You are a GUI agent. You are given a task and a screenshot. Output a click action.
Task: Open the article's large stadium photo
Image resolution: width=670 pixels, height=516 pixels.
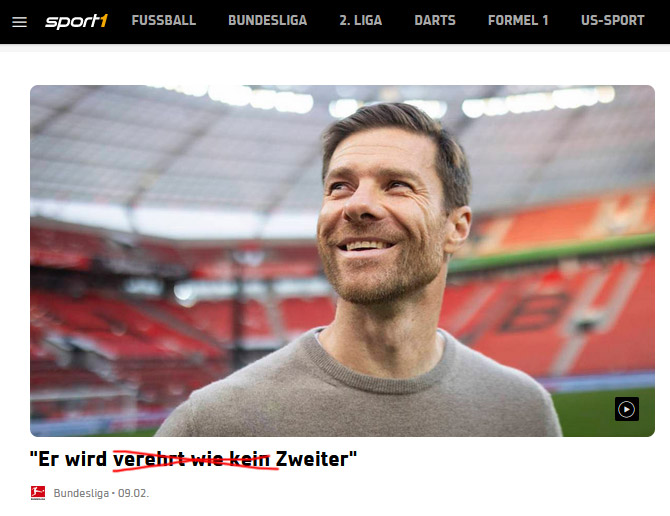click(342, 261)
